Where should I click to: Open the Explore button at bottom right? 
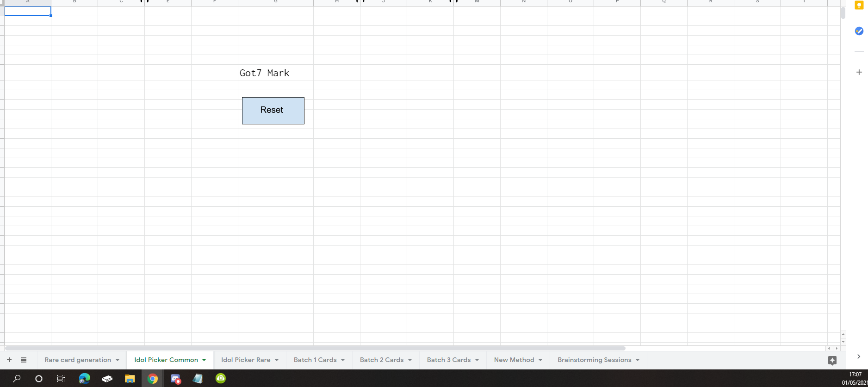[x=832, y=361]
